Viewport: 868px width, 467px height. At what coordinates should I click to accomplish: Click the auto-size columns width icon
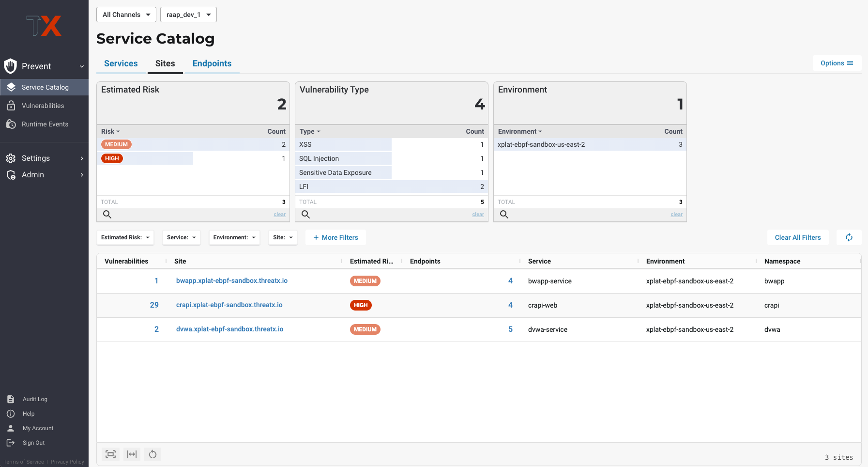pyautogui.click(x=132, y=454)
